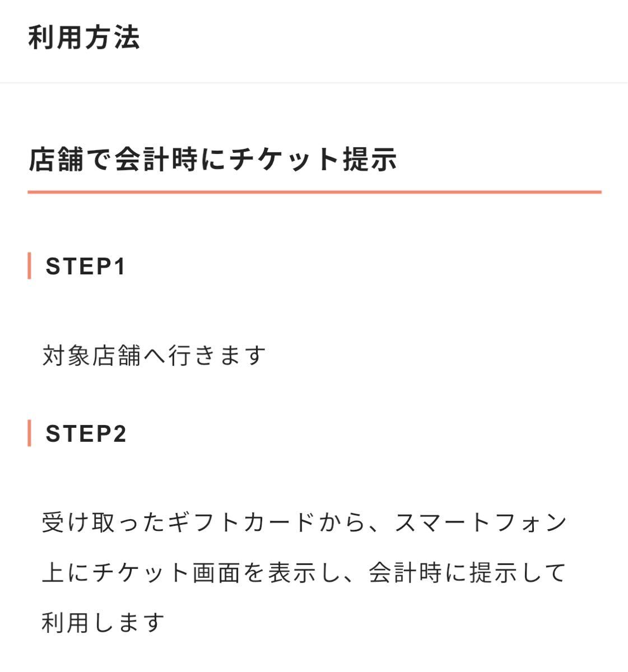Screen dimensions: 628x672
Task: Click the 利用方法 page heading
Action: [84, 38]
